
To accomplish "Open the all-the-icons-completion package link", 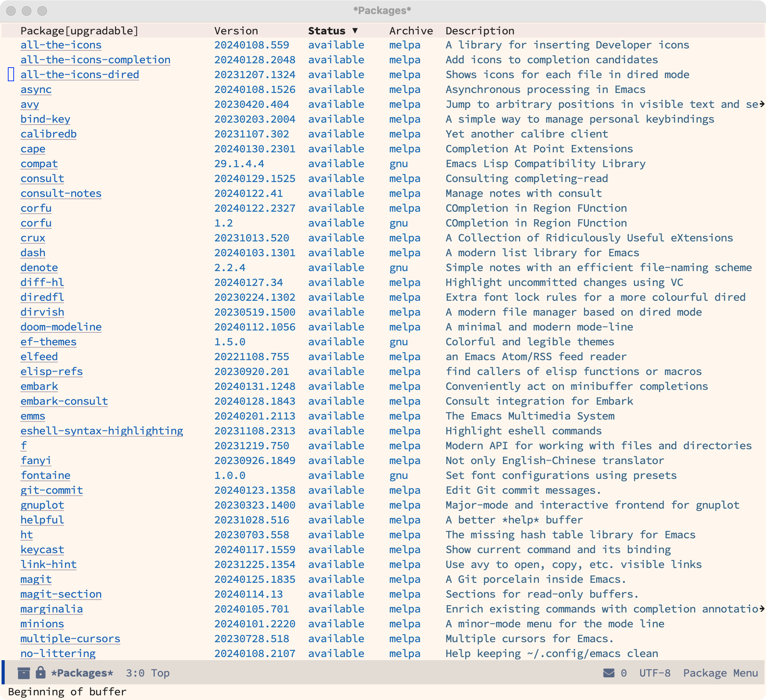I will (x=95, y=60).
